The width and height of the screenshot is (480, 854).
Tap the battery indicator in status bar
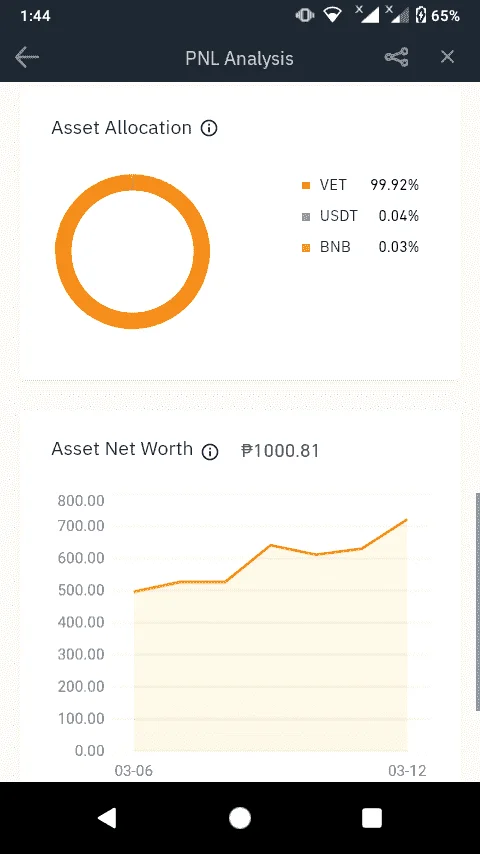[x=421, y=15]
